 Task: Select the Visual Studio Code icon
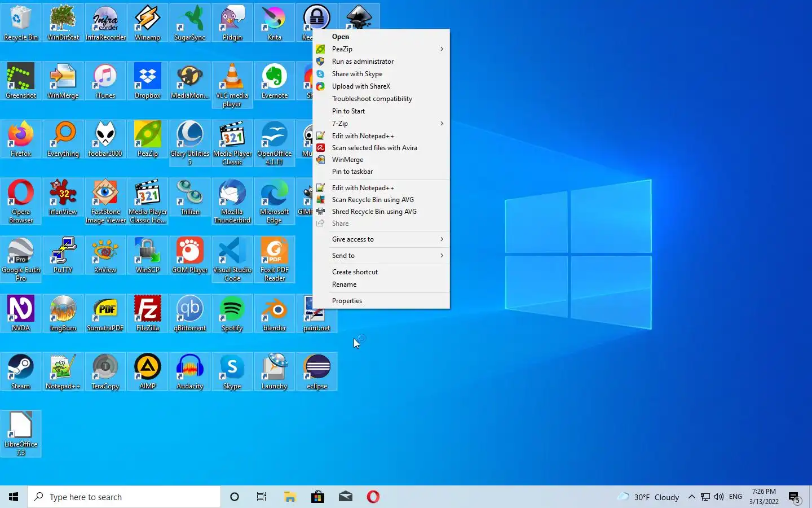click(x=232, y=260)
